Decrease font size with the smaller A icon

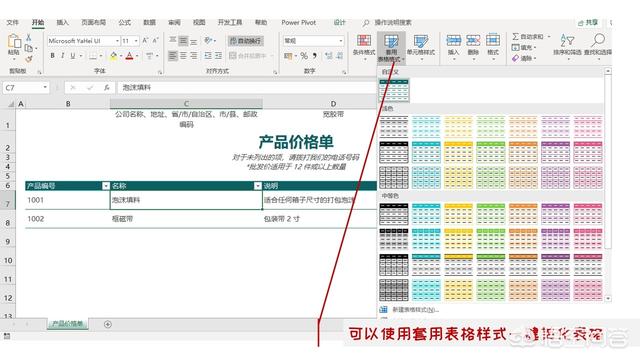156,40
